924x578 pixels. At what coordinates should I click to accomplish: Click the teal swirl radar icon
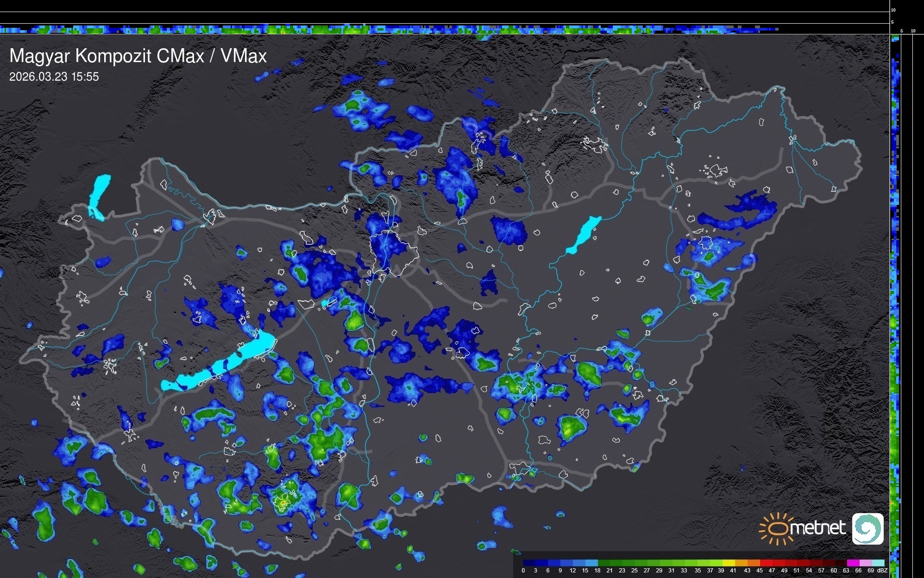click(x=867, y=528)
